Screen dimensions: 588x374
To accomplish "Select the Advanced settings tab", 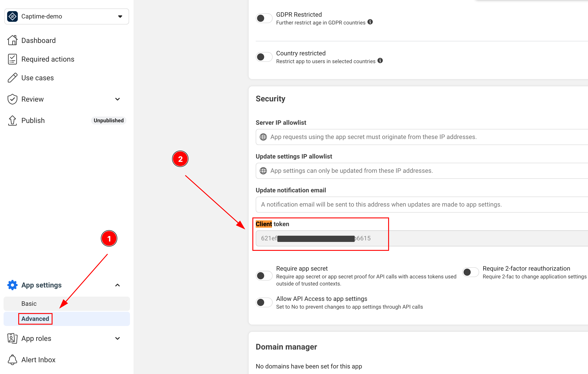I will pyautogui.click(x=35, y=319).
